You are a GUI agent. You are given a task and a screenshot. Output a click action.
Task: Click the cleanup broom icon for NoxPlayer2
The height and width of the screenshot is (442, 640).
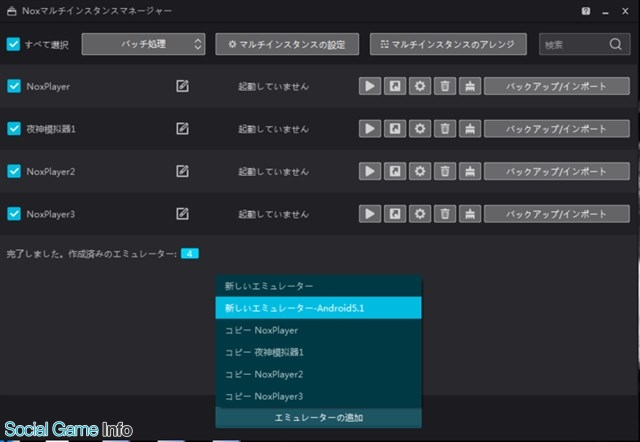[470, 171]
